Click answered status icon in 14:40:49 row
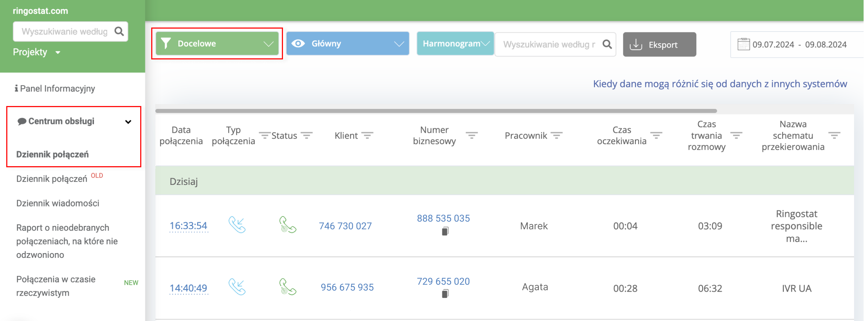Viewport: 868px width, 321px height. [x=287, y=287]
